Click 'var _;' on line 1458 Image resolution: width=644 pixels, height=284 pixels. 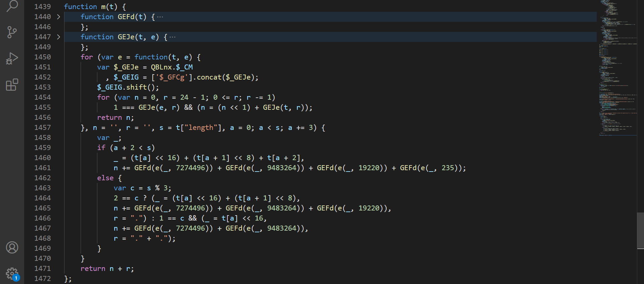click(x=109, y=138)
